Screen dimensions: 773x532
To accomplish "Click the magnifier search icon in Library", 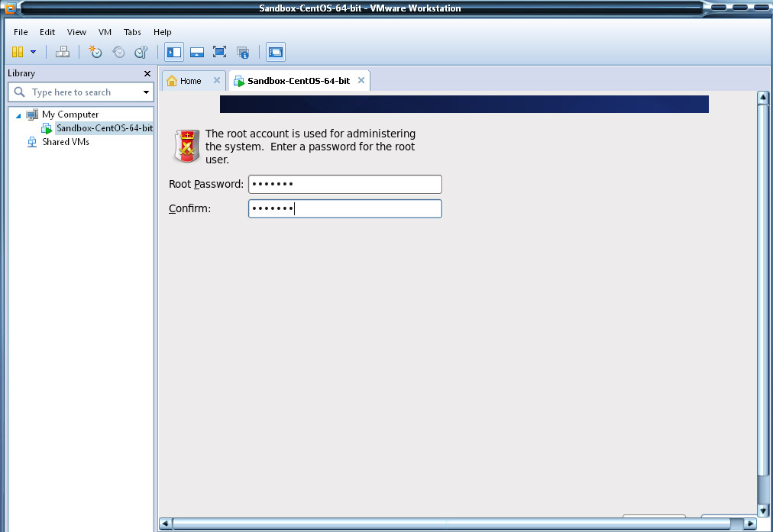I will pos(19,92).
